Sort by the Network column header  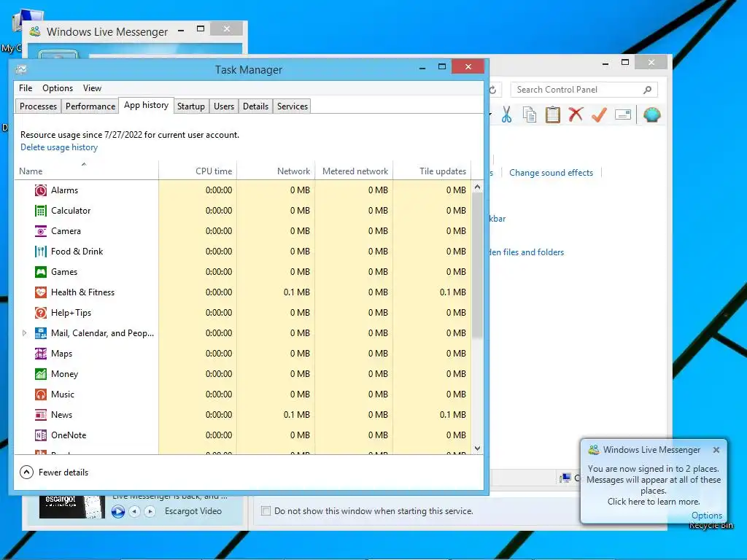(x=276, y=171)
